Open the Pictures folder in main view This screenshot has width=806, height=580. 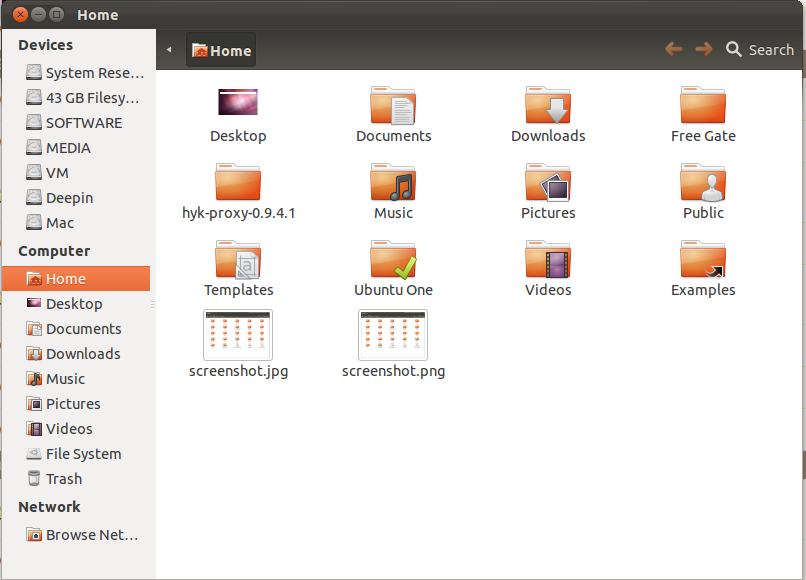548,182
